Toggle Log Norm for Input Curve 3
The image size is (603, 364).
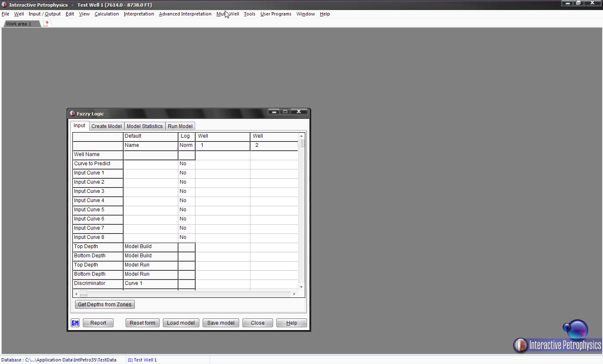point(186,192)
